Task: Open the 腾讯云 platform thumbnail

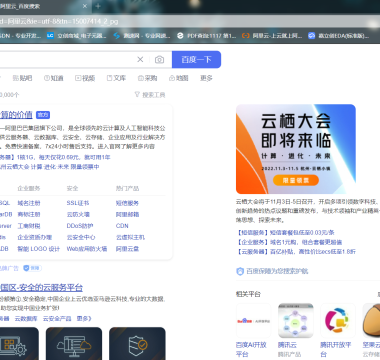Action: point(296,321)
